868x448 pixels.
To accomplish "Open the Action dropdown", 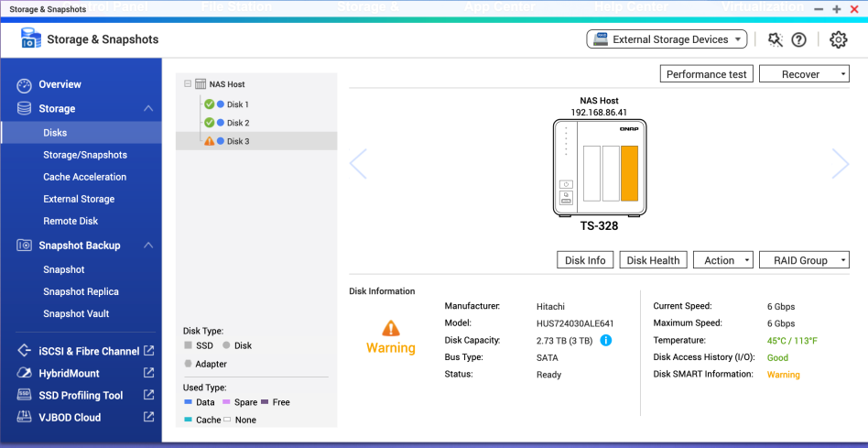I will 723,260.
